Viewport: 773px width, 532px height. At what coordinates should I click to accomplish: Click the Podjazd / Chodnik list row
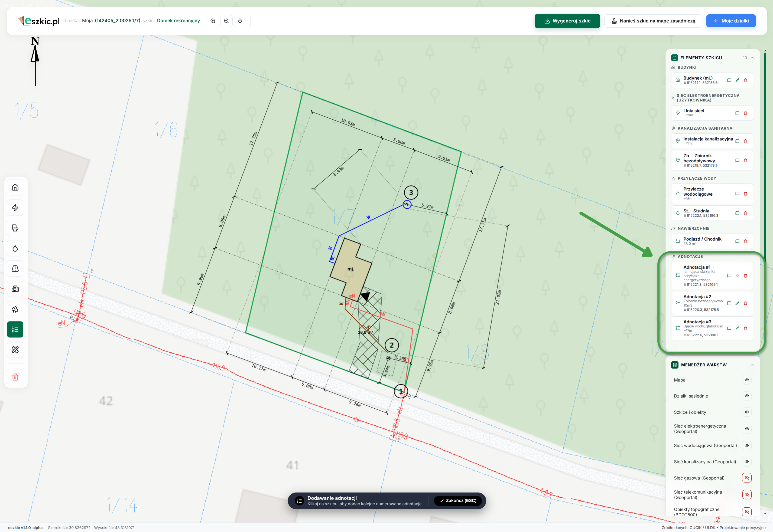tap(712, 241)
